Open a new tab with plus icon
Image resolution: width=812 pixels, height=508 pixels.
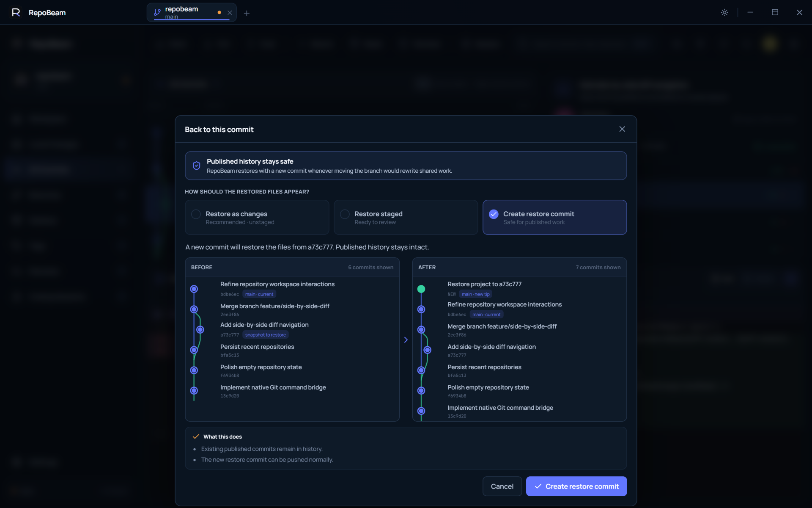[247, 13]
